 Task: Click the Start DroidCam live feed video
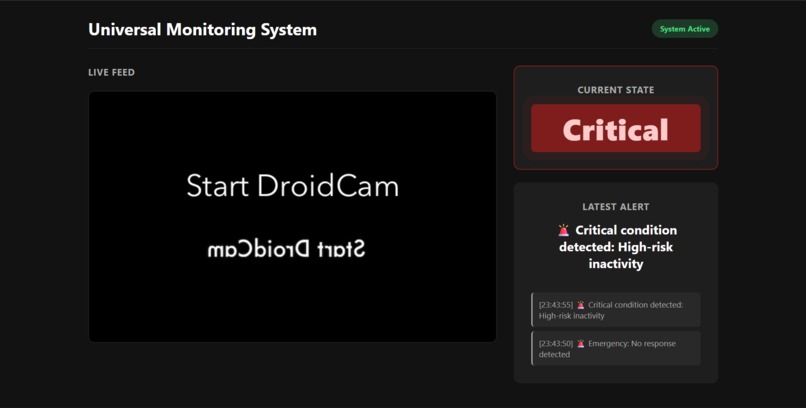pyautogui.click(x=292, y=217)
